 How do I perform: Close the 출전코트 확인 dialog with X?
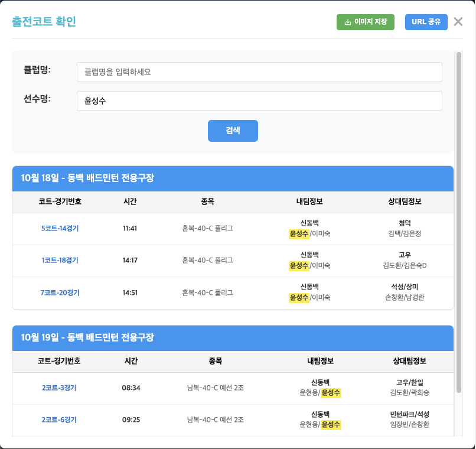(x=458, y=22)
